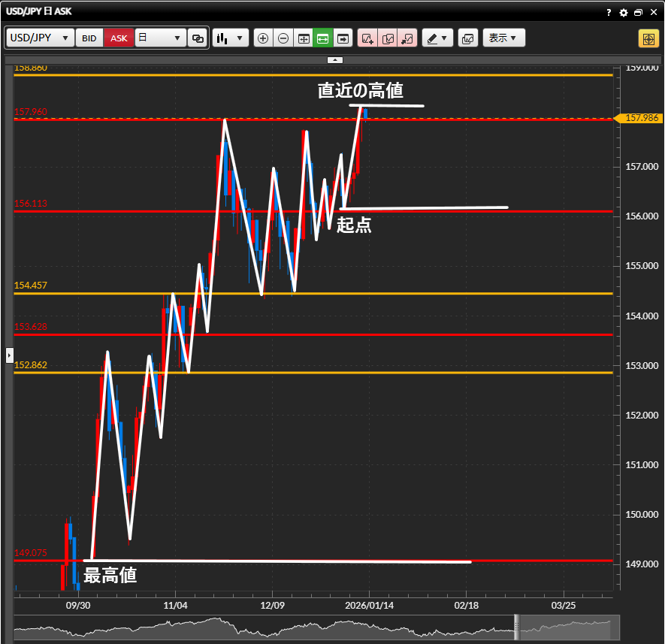Click the zoom out minus icon
This screenshot has width=665, height=644.
283,38
